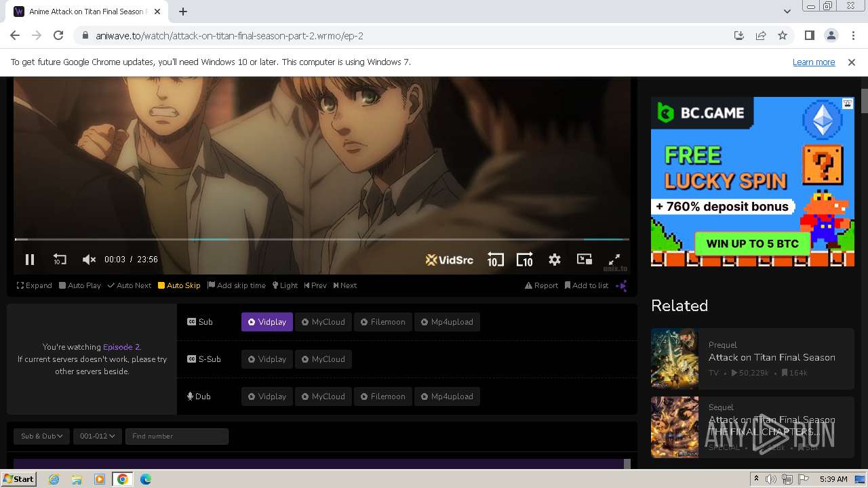Skip forward 10 seconds (first icon)
This screenshot has height=488, width=868.
(496, 260)
